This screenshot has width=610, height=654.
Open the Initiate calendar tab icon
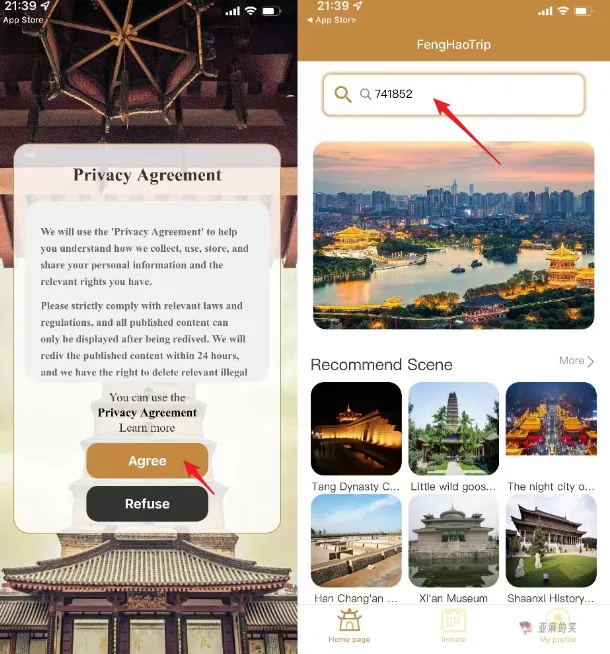pos(453,620)
